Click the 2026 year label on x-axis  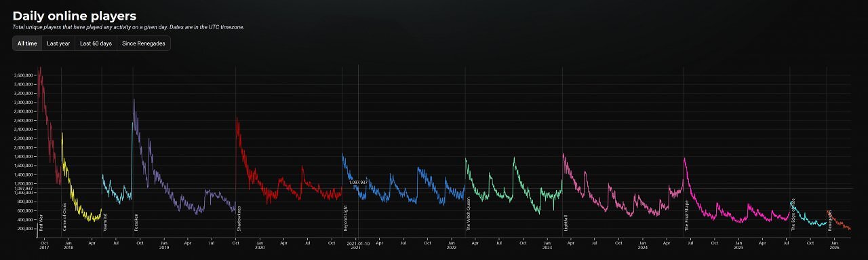click(834, 247)
